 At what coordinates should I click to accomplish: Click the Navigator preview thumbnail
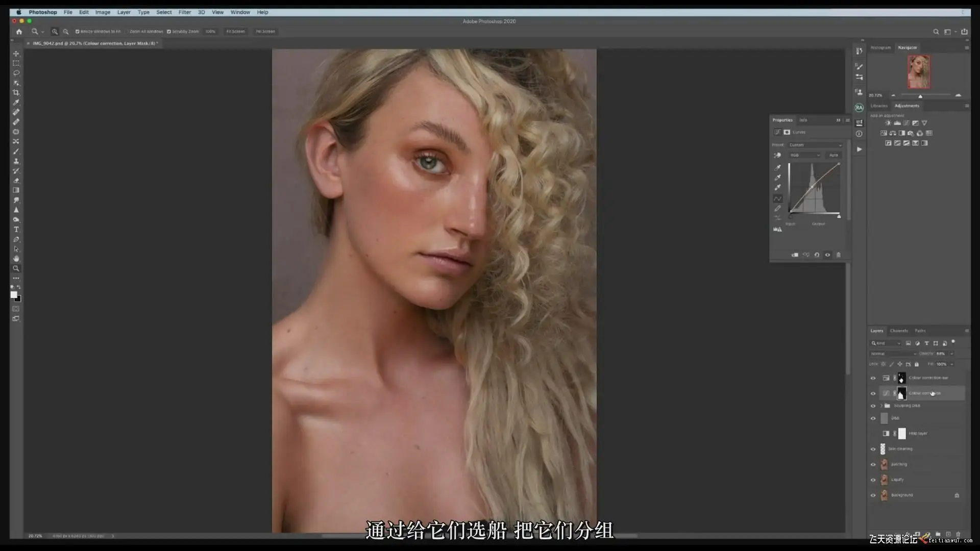tap(918, 72)
